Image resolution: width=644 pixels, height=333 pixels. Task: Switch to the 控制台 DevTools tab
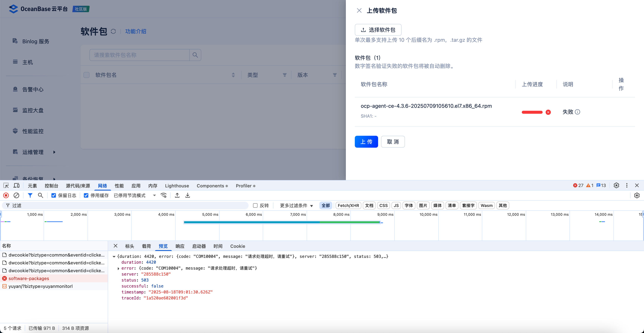(51, 186)
